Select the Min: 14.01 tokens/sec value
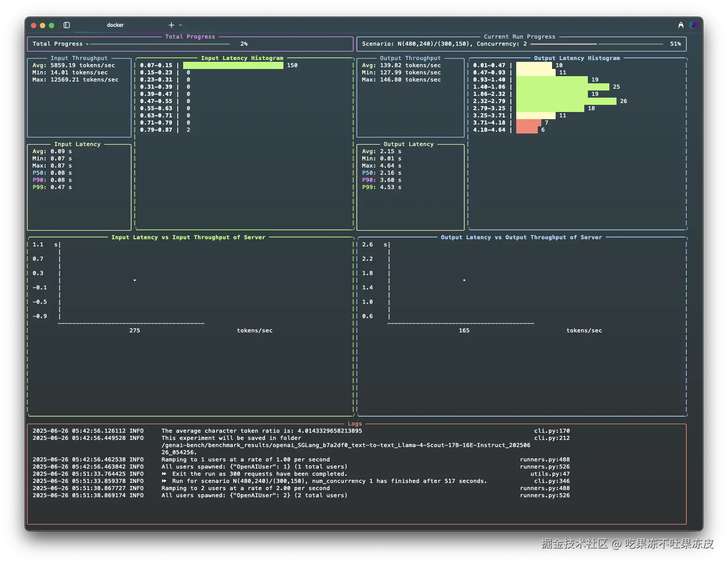 click(70, 73)
